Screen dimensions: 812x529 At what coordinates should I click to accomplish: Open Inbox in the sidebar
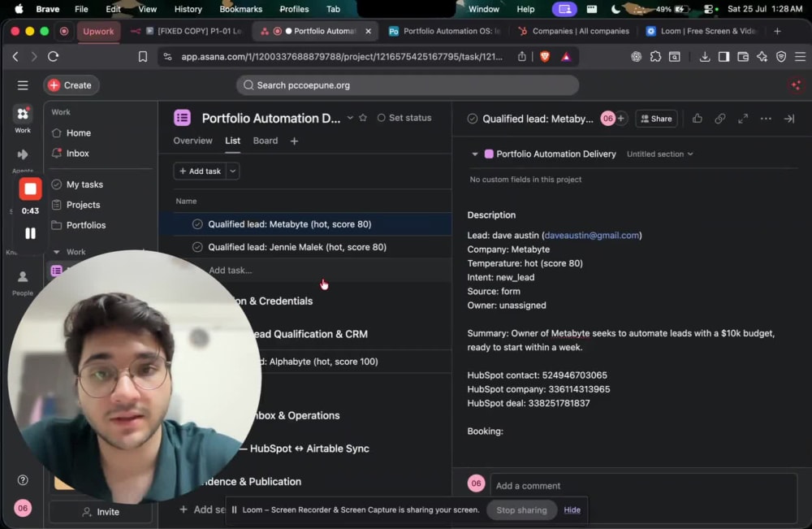coord(77,154)
